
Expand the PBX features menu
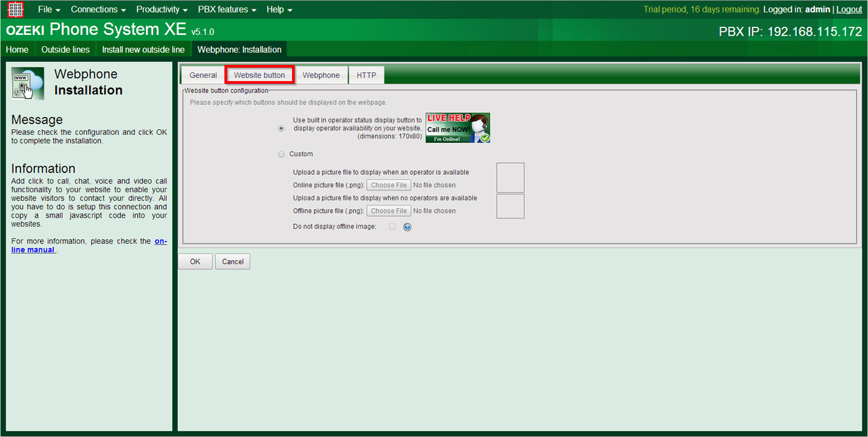coord(227,9)
